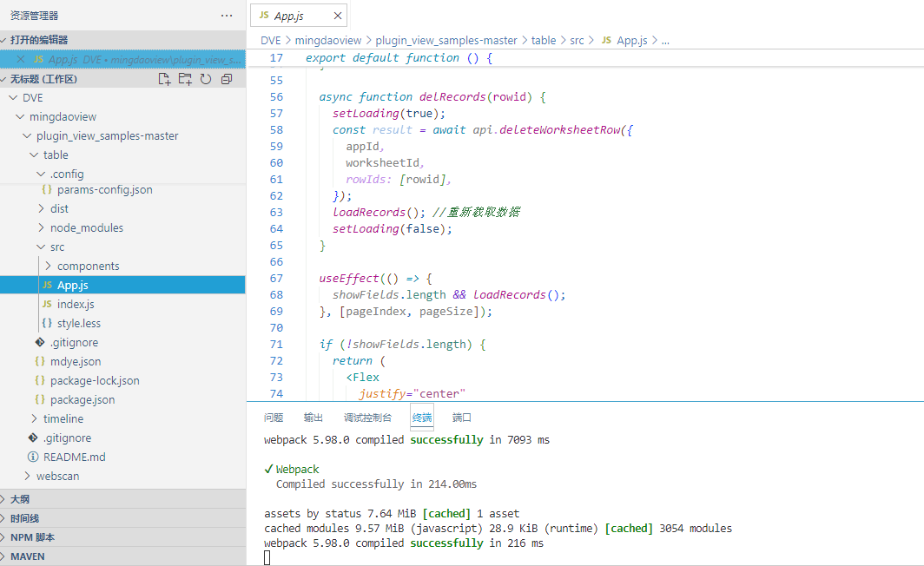Open index.js from the file tree

[x=76, y=304]
